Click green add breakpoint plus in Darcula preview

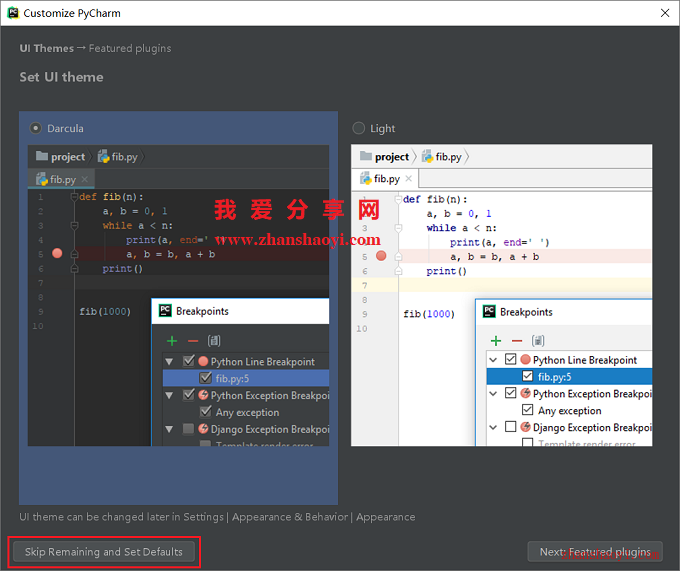172,341
